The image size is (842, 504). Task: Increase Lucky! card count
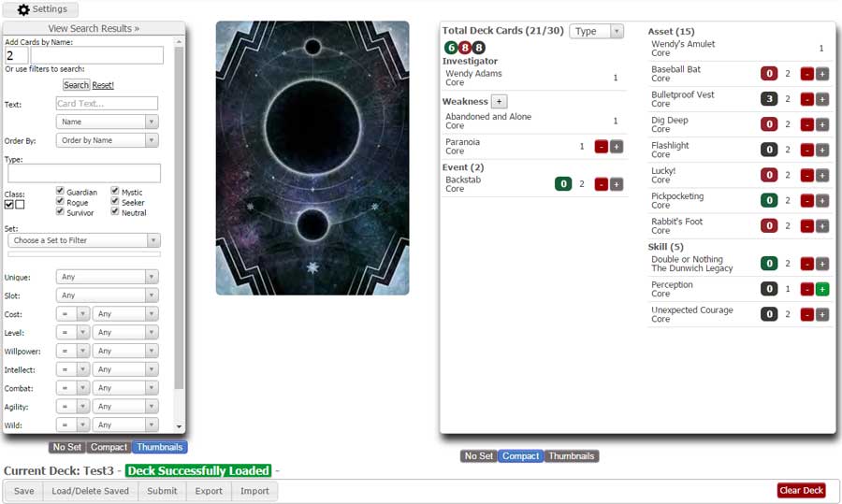[x=822, y=176]
